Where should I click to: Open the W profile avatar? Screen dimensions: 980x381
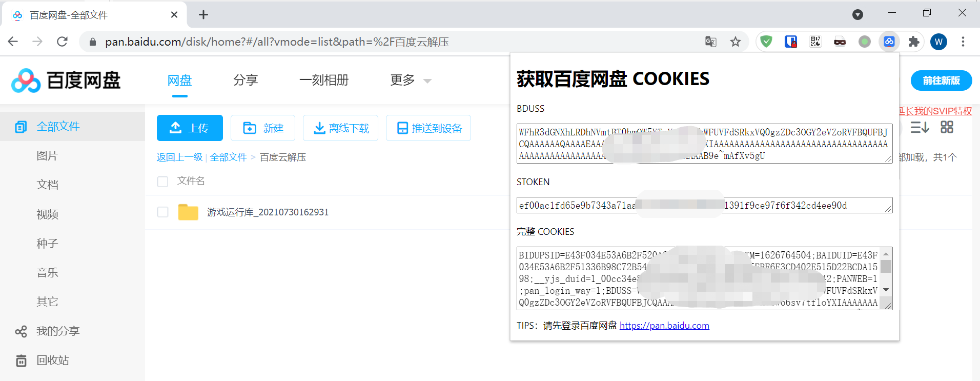click(x=939, y=42)
